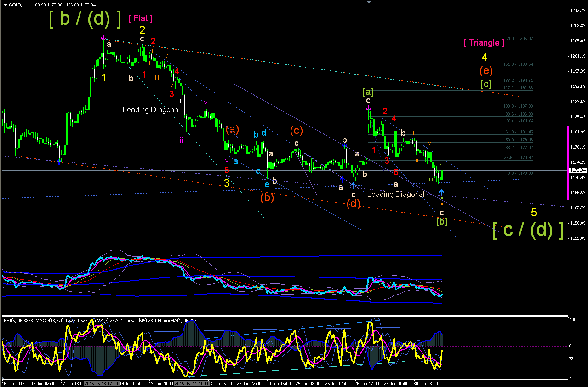Viewport: 588px width, 387px height.
Task: Select the green [b] wave label
Action: (x=441, y=221)
